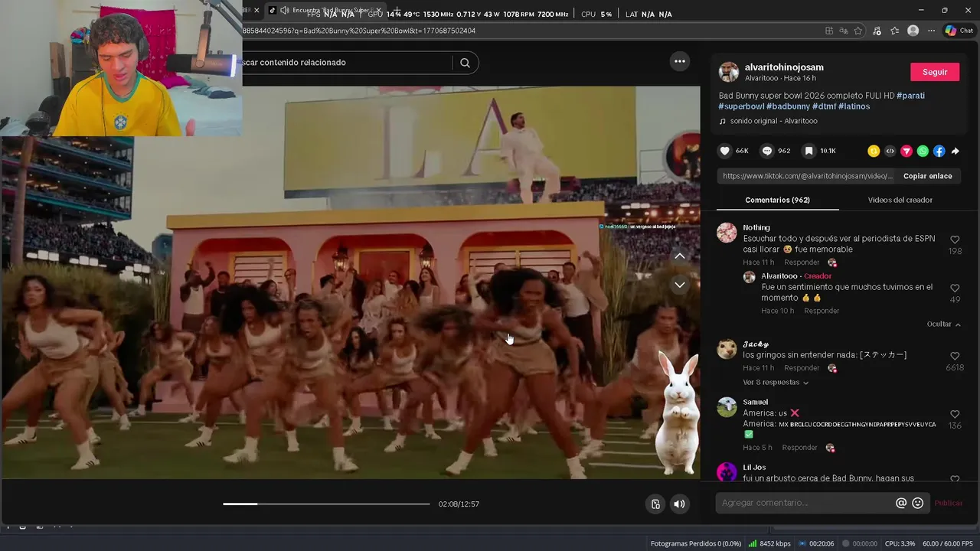The height and width of the screenshot is (551, 980).
Task: Click the browser address bar URL
Action: point(360,31)
